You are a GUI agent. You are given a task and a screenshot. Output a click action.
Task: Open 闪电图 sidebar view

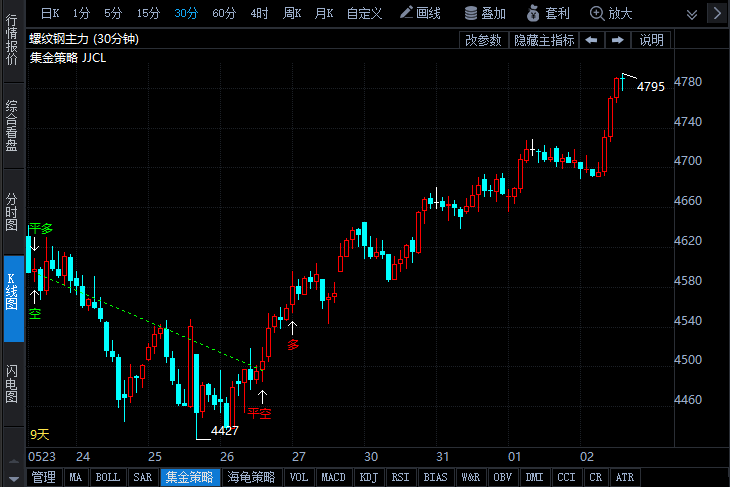(x=12, y=384)
